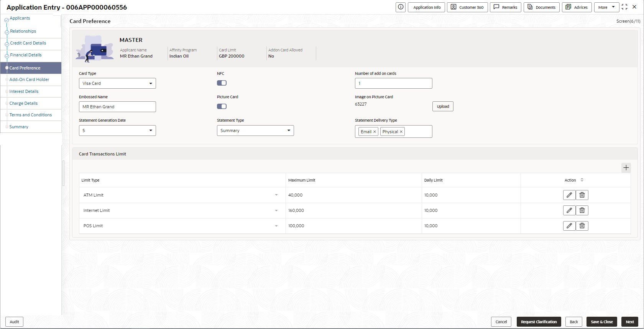This screenshot has width=644, height=329.
Task: Edit the POS Limit row
Action: point(569,226)
